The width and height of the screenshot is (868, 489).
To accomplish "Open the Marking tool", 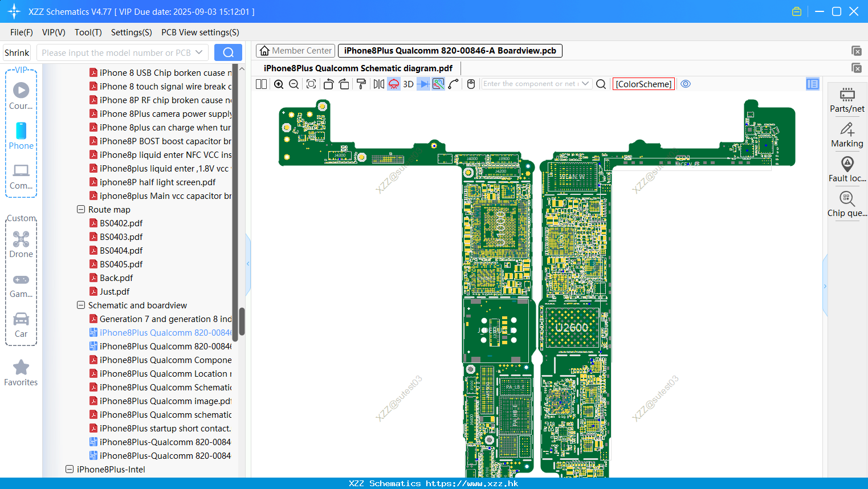I will (x=847, y=135).
